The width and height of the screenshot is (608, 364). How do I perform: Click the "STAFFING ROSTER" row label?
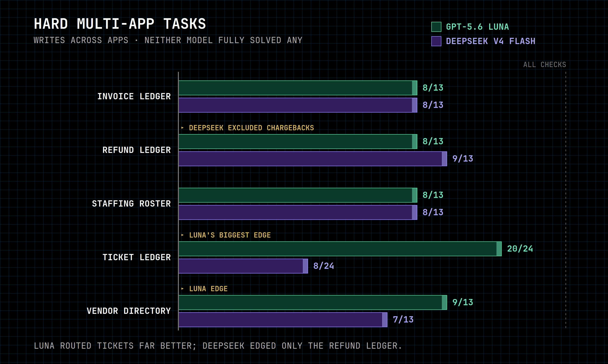pos(131,204)
